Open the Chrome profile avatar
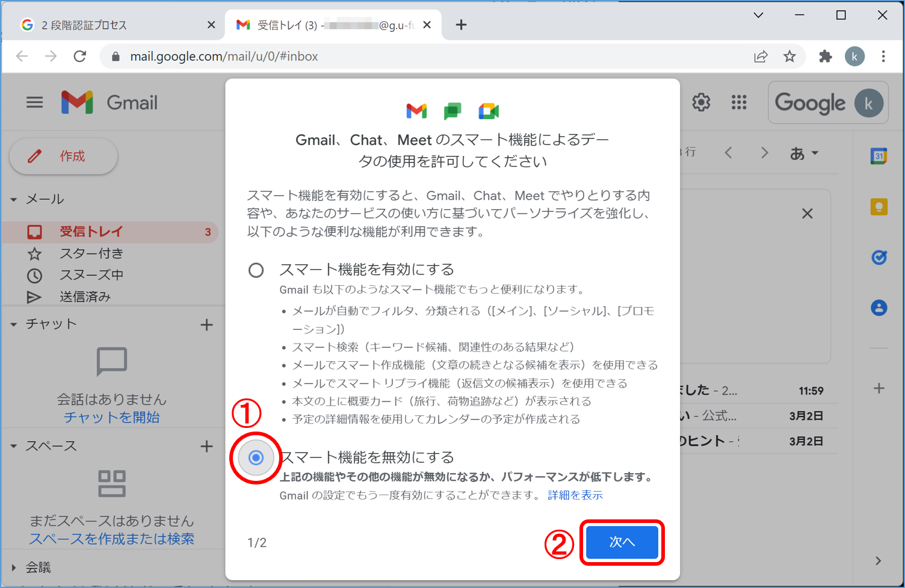The image size is (905, 588). [x=854, y=57]
